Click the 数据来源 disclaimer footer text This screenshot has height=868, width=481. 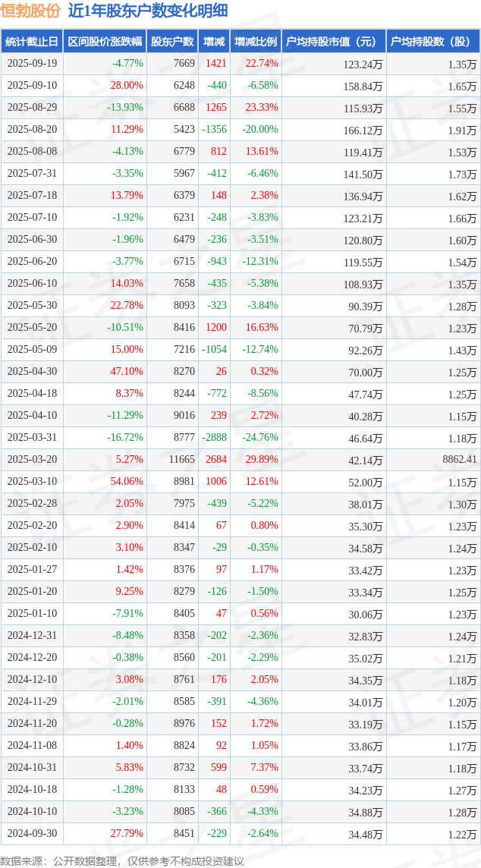pos(122,860)
